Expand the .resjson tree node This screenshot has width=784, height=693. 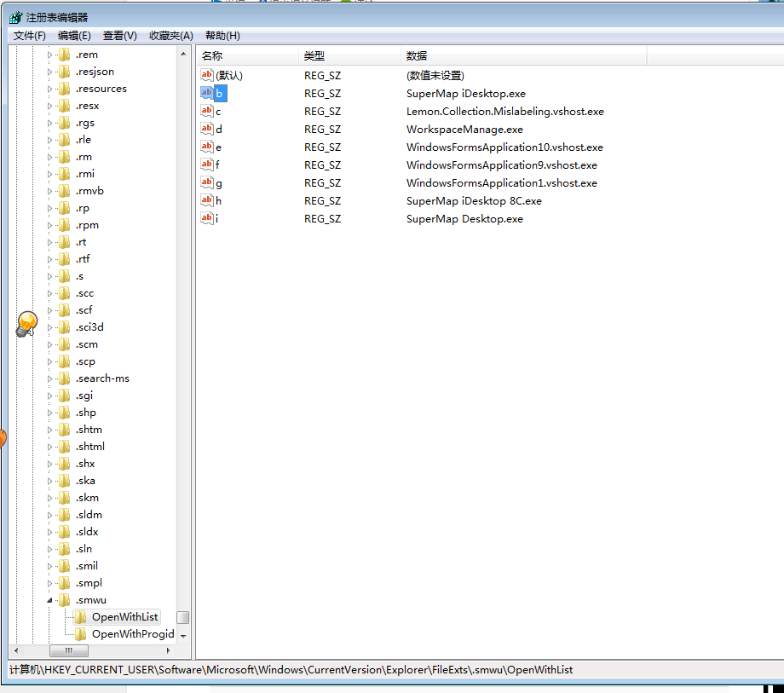49,72
